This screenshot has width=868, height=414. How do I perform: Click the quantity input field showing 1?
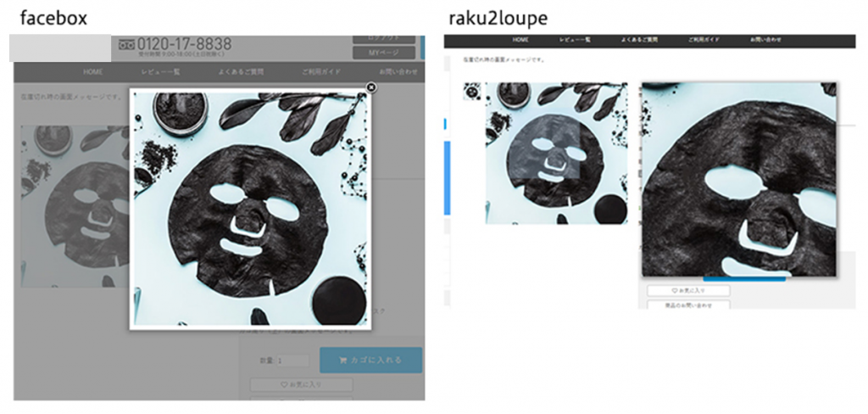click(292, 361)
